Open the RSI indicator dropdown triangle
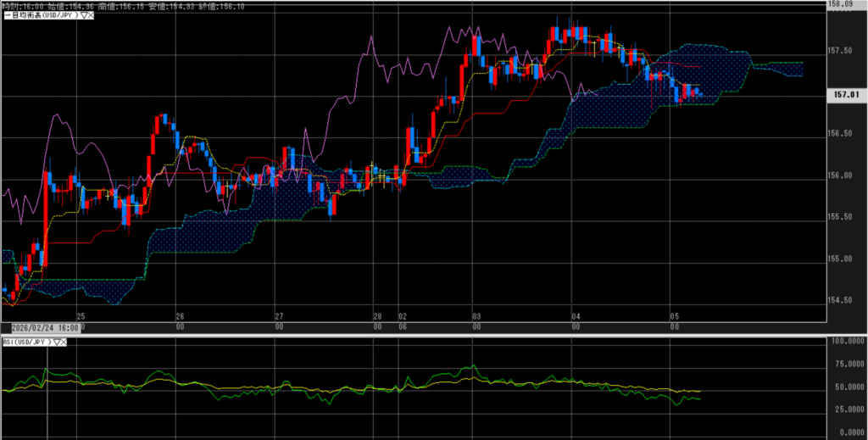868x440 pixels. click(x=58, y=341)
